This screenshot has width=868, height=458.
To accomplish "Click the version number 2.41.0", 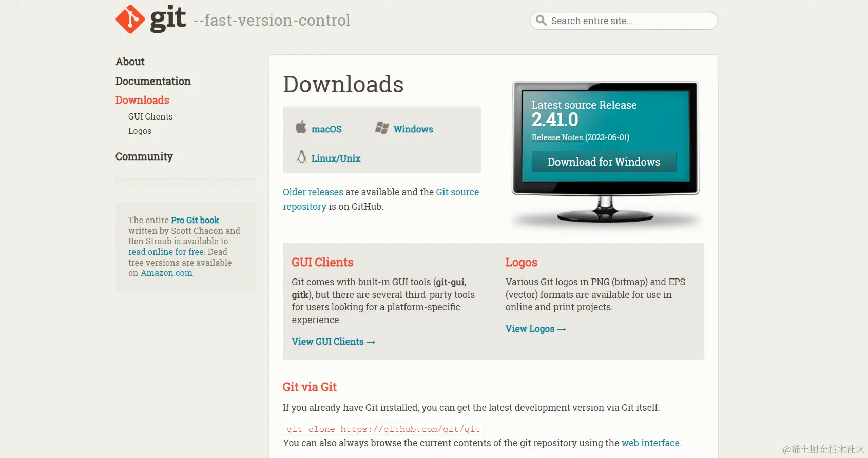I will pyautogui.click(x=555, y=120).
